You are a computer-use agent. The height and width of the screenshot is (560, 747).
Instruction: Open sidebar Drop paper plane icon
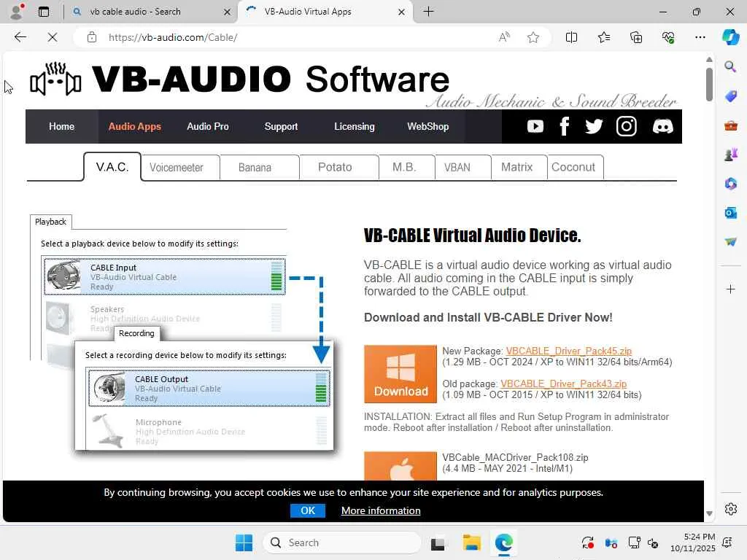click(x=730, y=242)
